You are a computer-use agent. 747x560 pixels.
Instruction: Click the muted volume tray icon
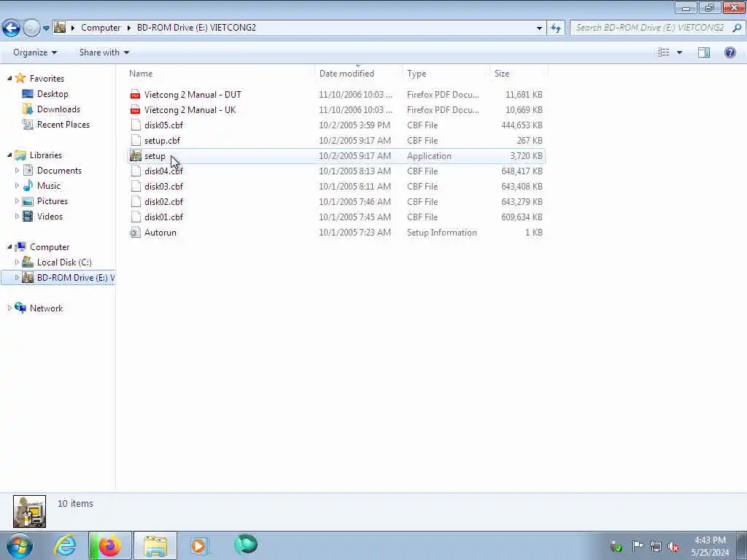pyautogui.click(x=673, y=546)
